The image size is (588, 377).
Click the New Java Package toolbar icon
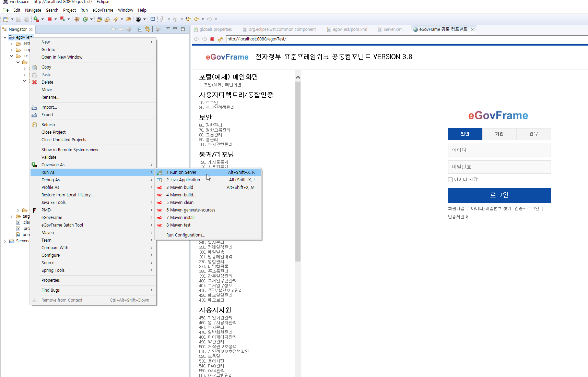coord(77,19)
